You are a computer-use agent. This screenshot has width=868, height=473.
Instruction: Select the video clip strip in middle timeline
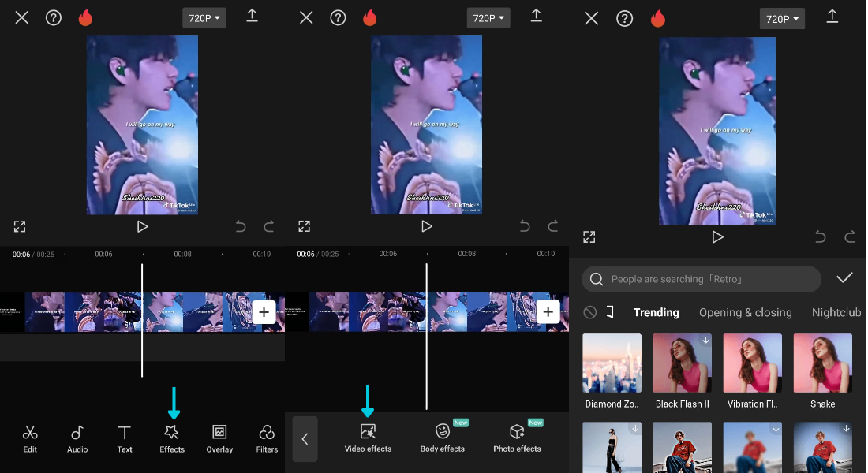(x=427, y=312)
